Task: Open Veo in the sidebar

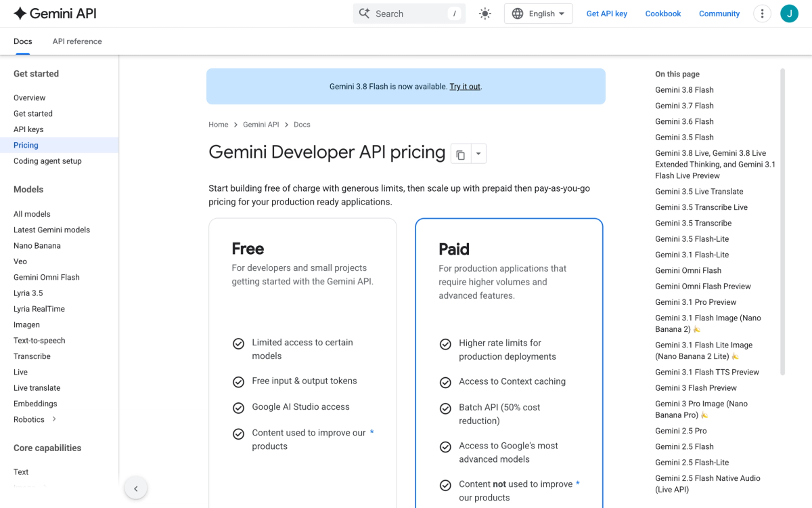Action: pos(20,261)
